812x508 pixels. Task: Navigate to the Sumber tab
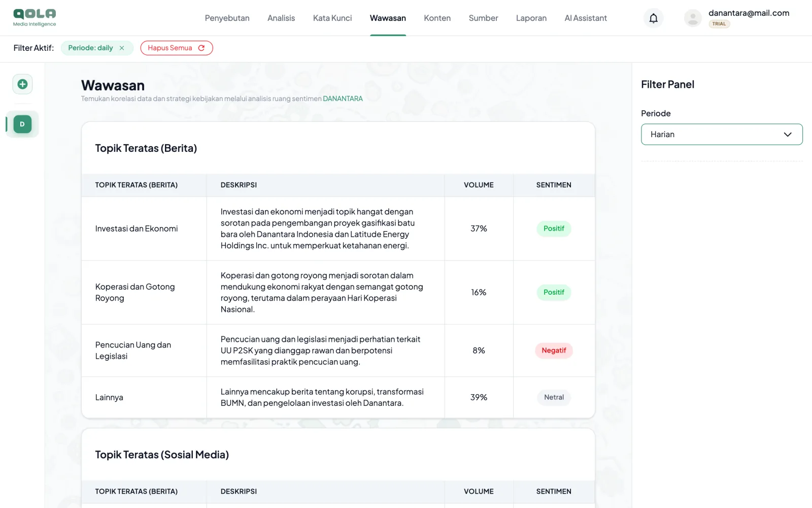point(483,18)
